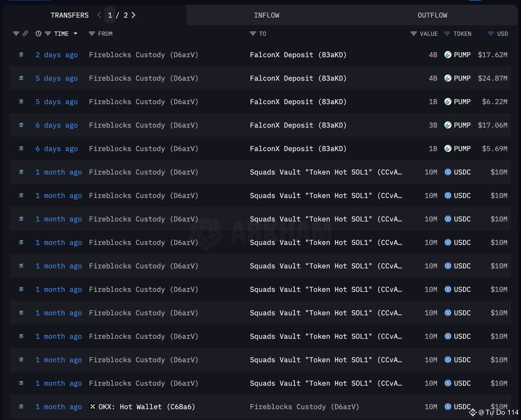
Task: Open the VALUE column filter icon
Action: (414, 33)
